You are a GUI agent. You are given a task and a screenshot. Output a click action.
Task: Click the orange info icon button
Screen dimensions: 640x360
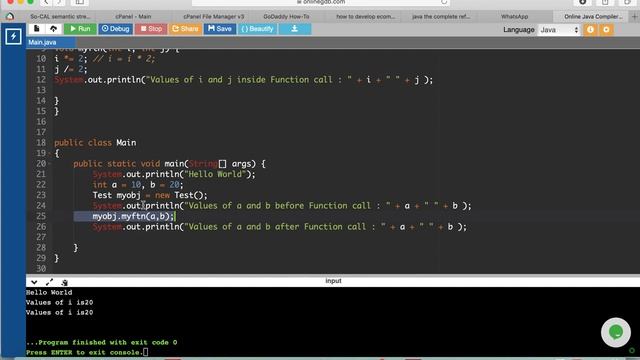(590, 30)
